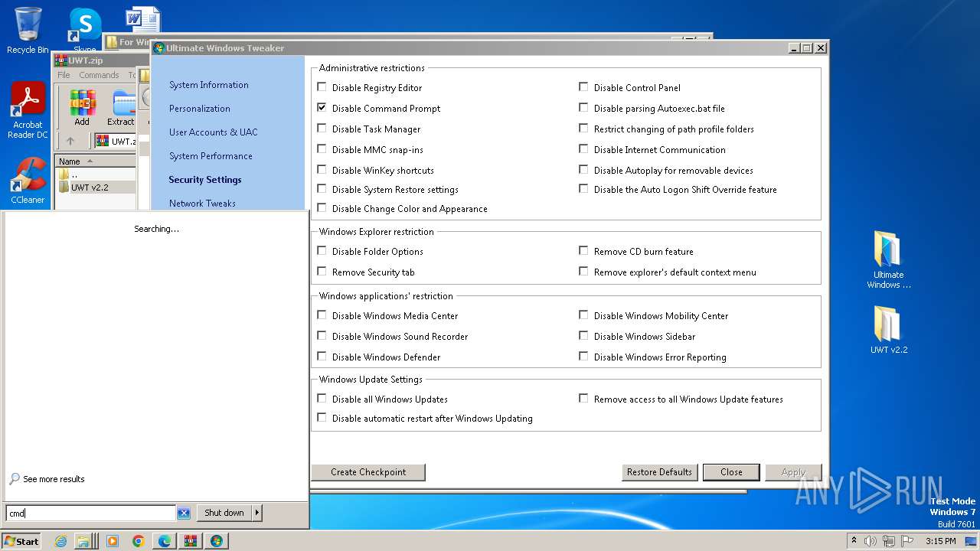Open Internet Explorer from the taskbar

(60, 541)
